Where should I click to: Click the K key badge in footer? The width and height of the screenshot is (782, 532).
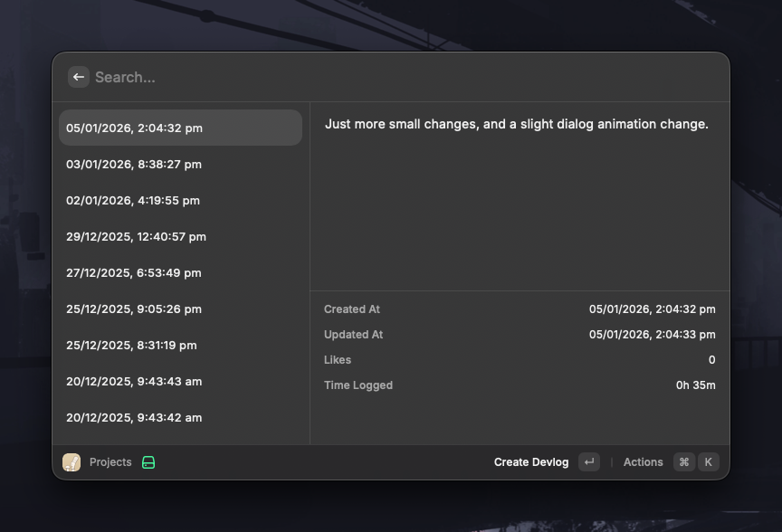pyautogui.click(x=709, y=462)
